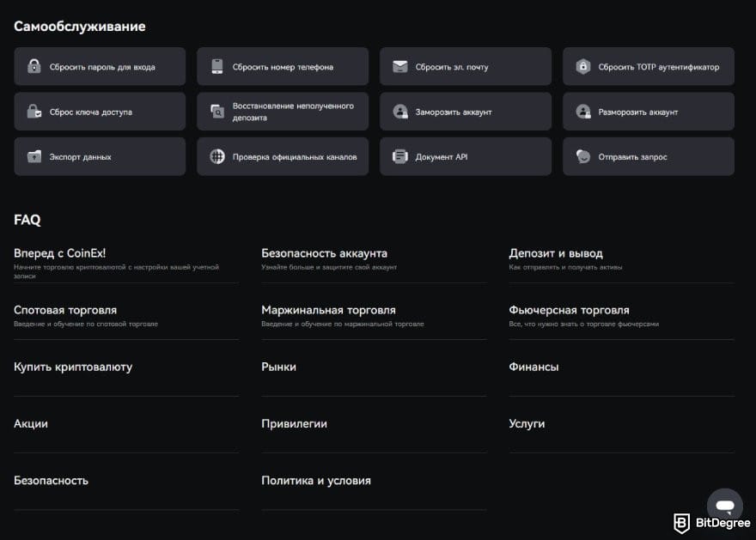
Task: Open Проверка официальных каналов
Action: pos(283,156)
